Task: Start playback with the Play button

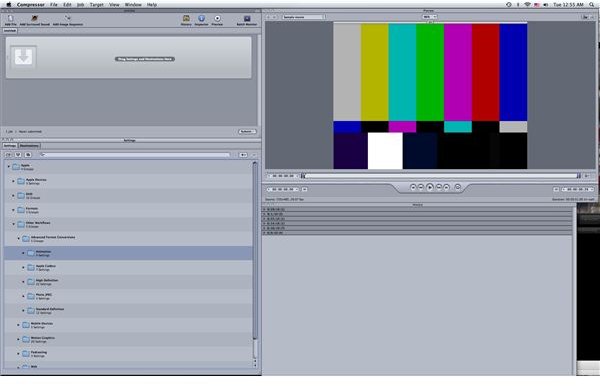Action: tap(430, 187)
